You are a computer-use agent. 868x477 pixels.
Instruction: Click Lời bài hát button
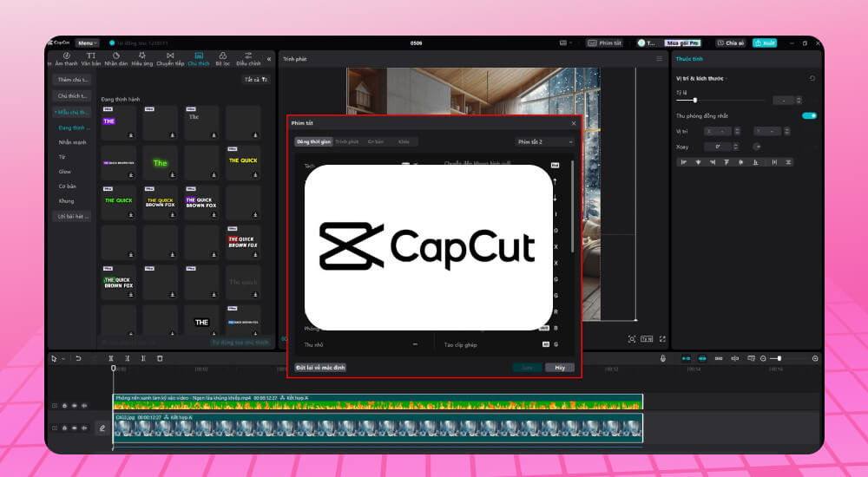tap(73, 216)
